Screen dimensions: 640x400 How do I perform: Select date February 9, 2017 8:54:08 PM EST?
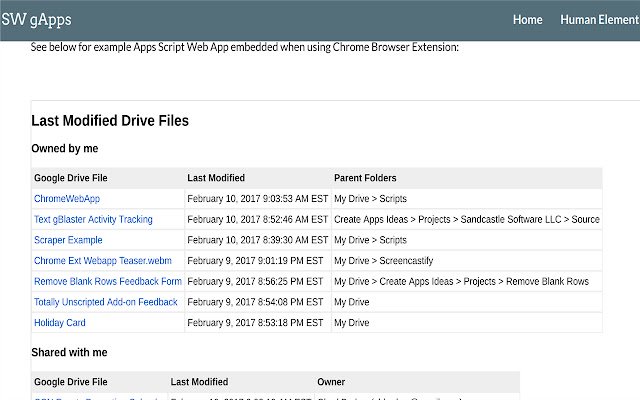coord(255,302)
